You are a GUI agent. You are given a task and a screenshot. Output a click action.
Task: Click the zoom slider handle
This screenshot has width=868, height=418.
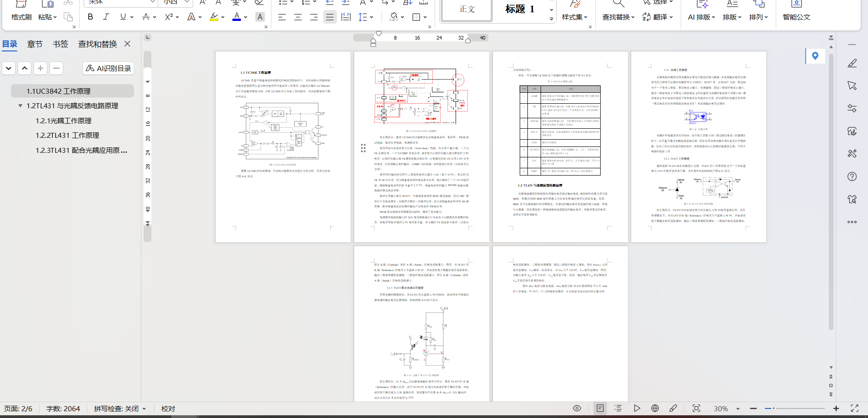773,408
